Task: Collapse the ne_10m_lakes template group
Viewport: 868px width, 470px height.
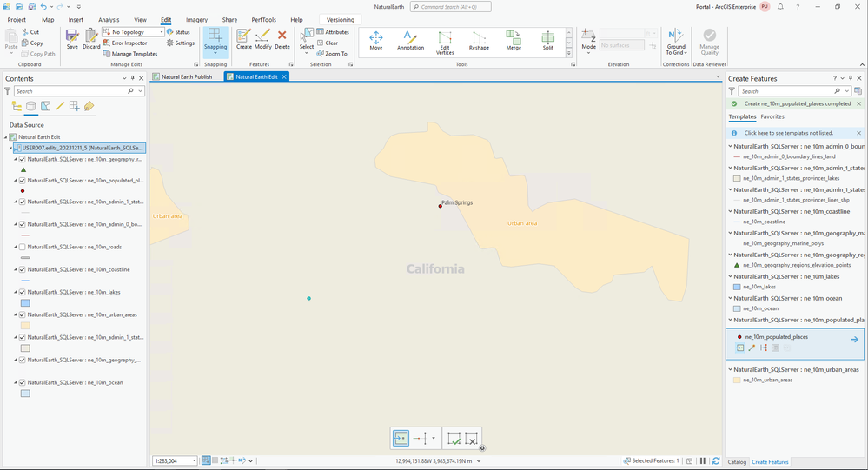Action: point(730,276)
